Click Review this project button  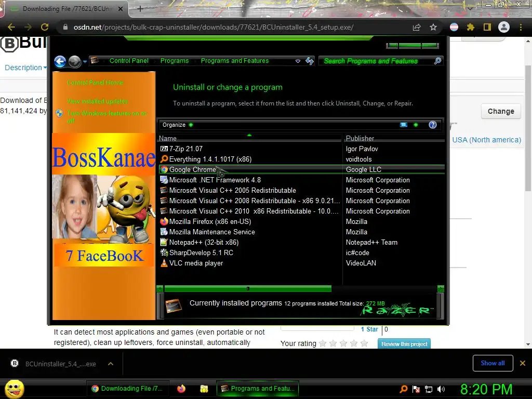pos(404,344)
